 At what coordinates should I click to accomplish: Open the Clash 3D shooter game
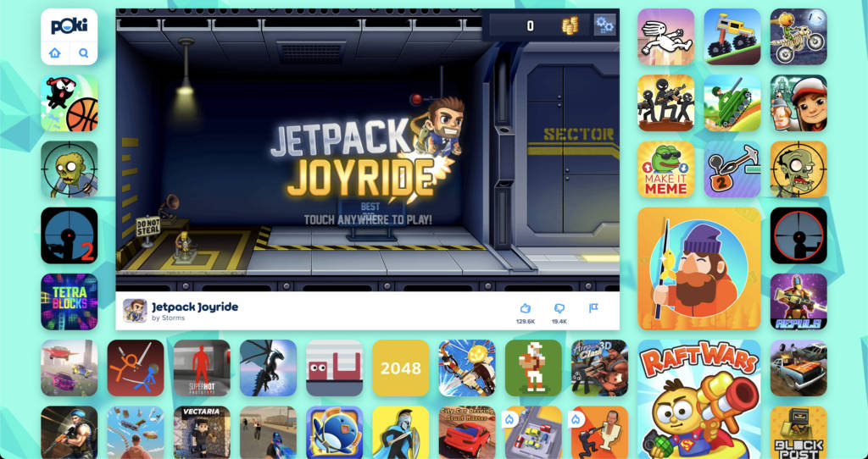tap(599, 368)
